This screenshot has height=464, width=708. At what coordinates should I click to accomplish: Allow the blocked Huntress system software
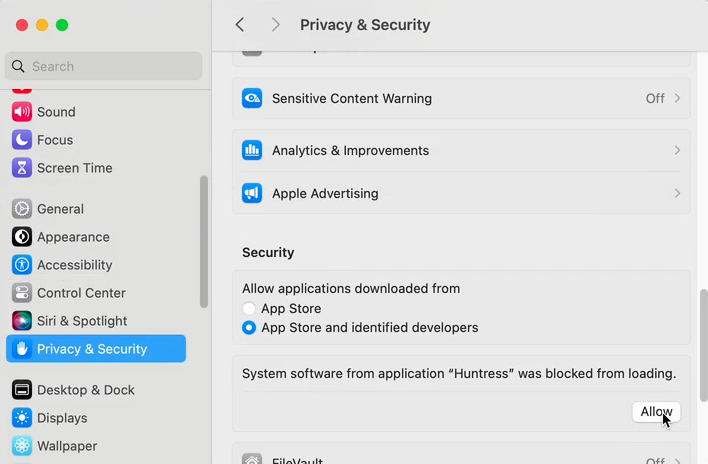tap(656, 412)
